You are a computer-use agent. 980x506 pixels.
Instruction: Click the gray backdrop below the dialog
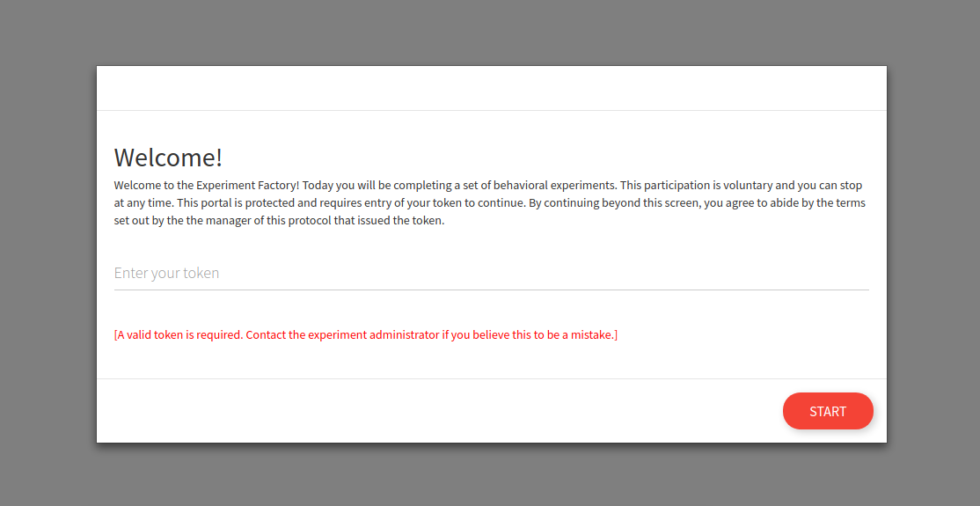click(x=491, y=475)
